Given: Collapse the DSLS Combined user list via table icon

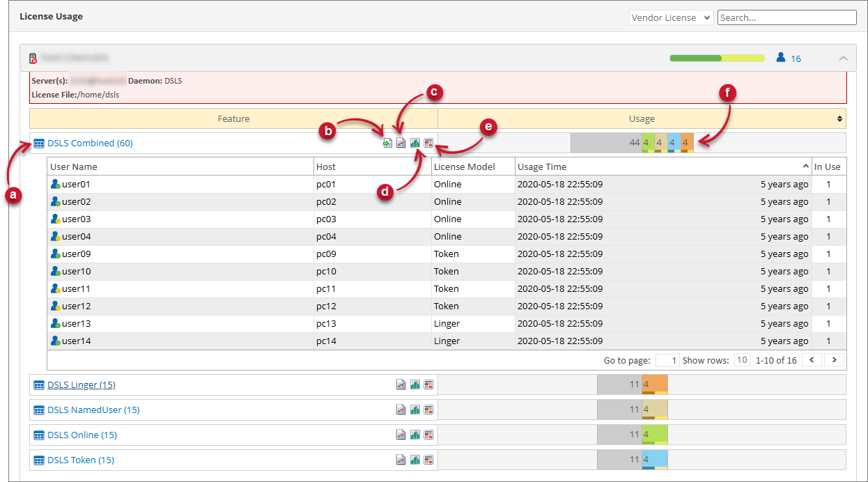Looking at the screenshot, I should click(x=39, y=143).
